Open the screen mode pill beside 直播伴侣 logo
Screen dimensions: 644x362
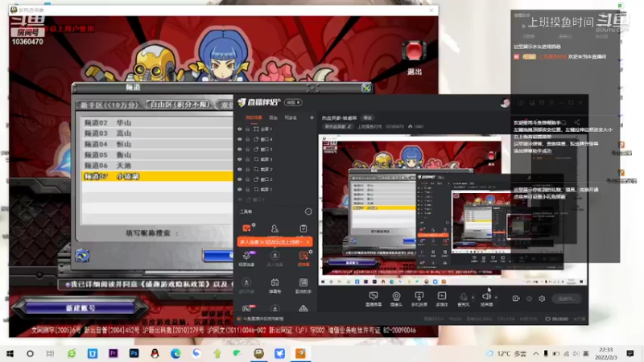click(x=293, y=103)
